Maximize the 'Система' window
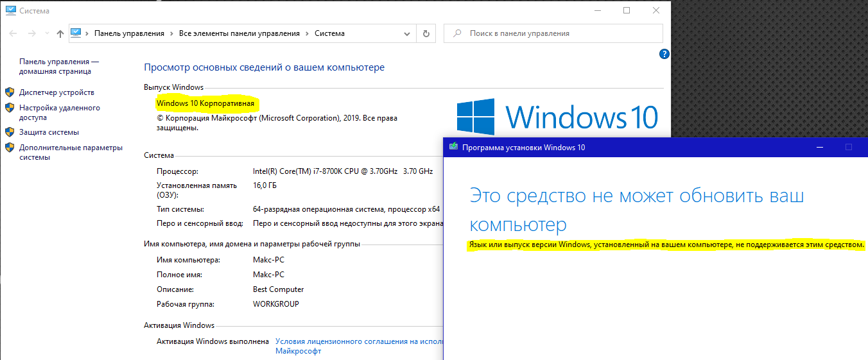The width and height of the screenshot is (868, 360). tap(627, 10)
